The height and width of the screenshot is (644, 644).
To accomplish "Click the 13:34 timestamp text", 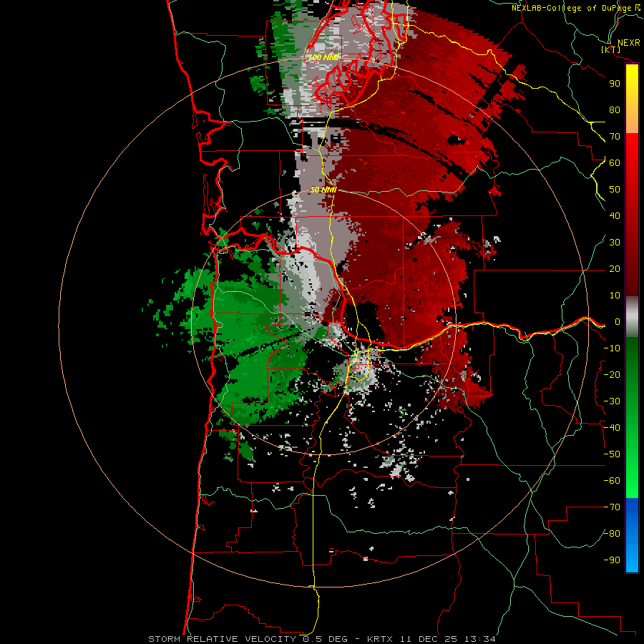I will point(479,639).
